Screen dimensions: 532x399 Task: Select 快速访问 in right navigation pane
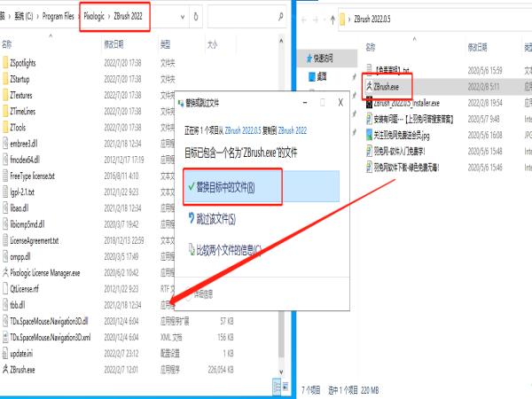click(x=327, y=59)
